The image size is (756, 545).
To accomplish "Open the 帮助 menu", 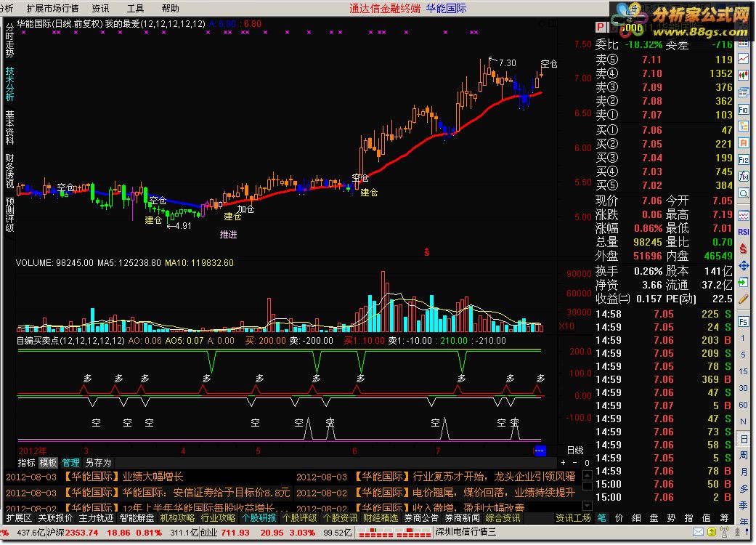I will tap(170, 8).
